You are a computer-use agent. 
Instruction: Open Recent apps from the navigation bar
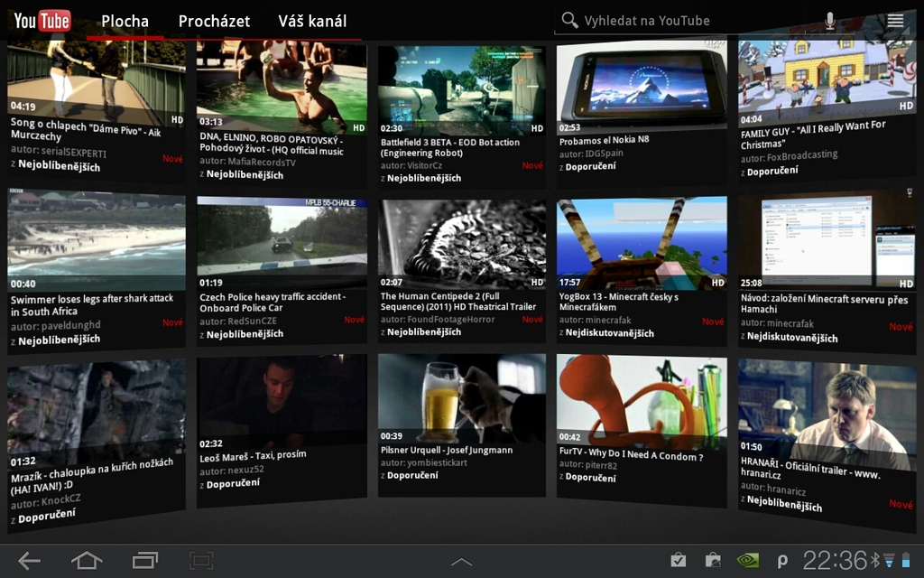[x=144, y=560]
